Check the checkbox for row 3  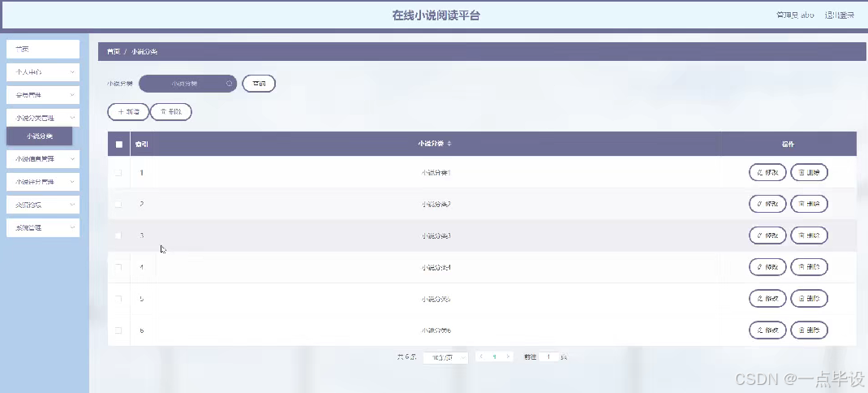click(118, 235)
